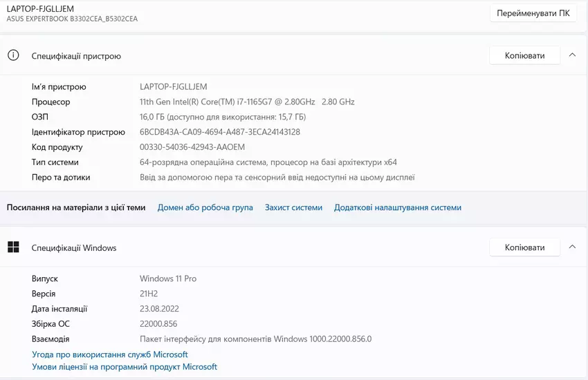Click the device identifier value 6BCDB43A
Image resolution: width=588 pixels, height=380 pixels.
pyautogui.click(x=219, y=132)
